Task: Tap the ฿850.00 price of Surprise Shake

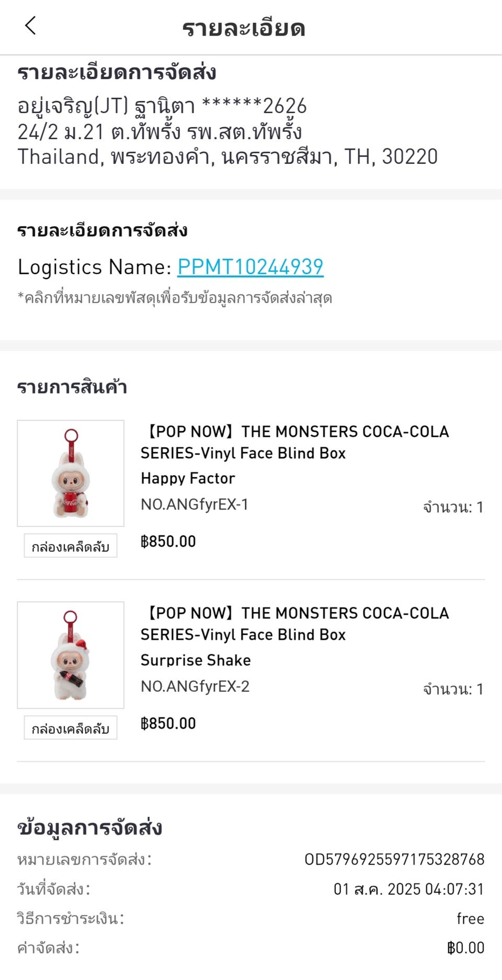Action: point(168,724)
